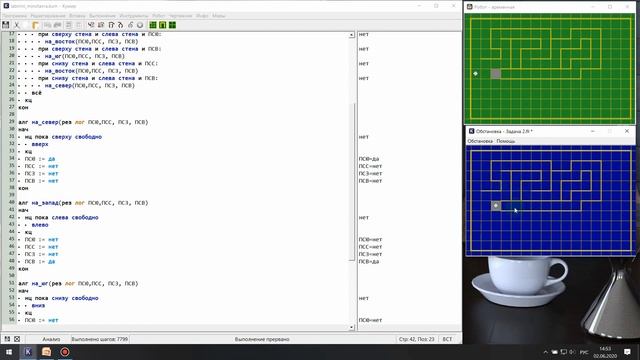Click the 'алг на_запад' header line

[83, 203]
